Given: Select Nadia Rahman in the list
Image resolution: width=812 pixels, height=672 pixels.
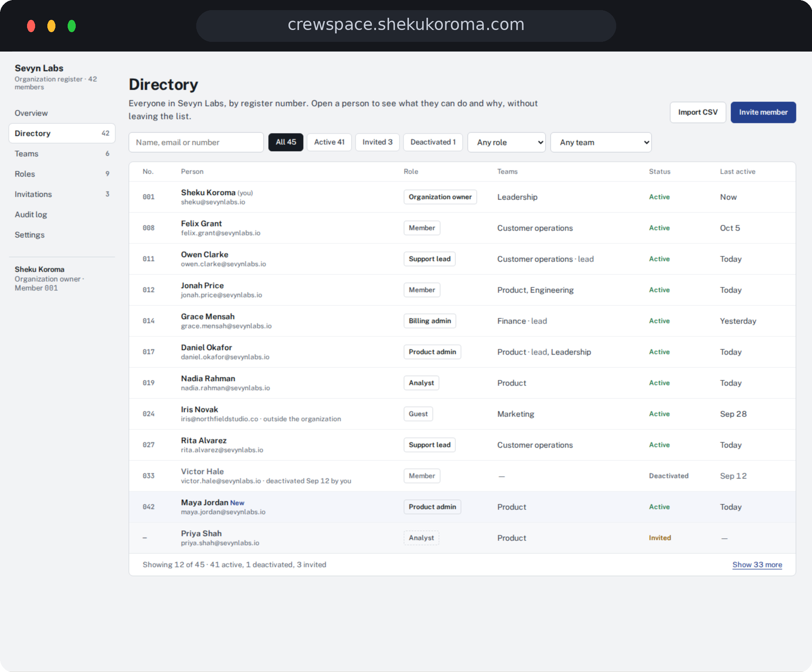Looking at the screenshot, I should pos(462,383).
